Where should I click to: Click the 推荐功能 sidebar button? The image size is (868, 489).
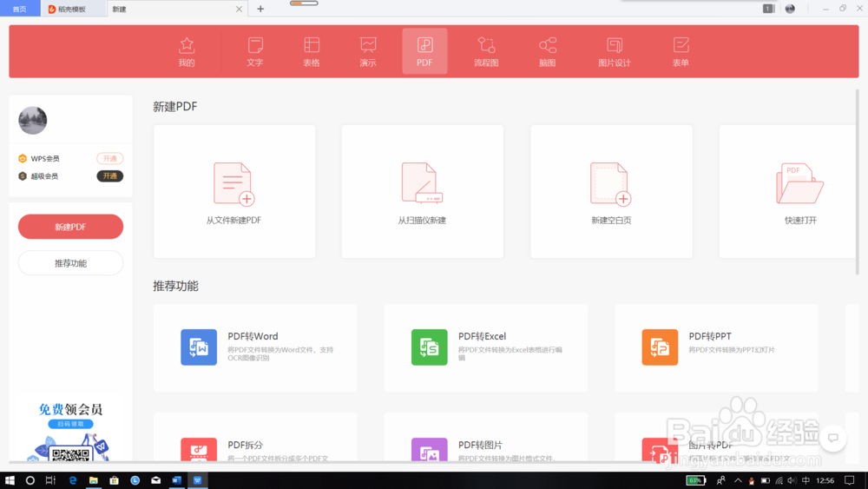point(70,263)
